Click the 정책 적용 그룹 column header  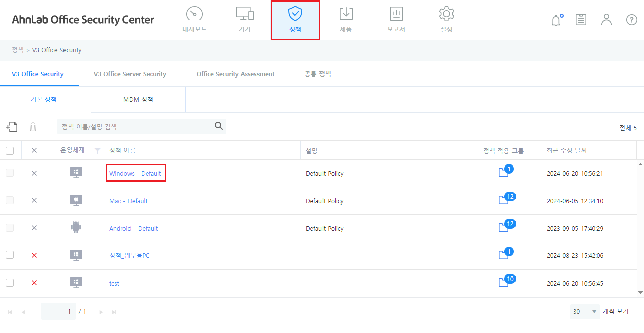point(503,150)
